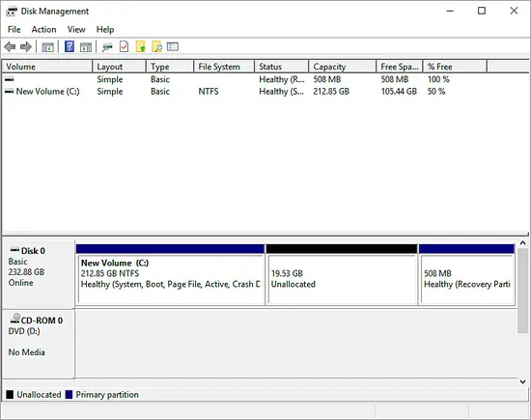Click the disk pane scroll down arrow
Viewport: 531px width, 420px height.
click(522, 381)
